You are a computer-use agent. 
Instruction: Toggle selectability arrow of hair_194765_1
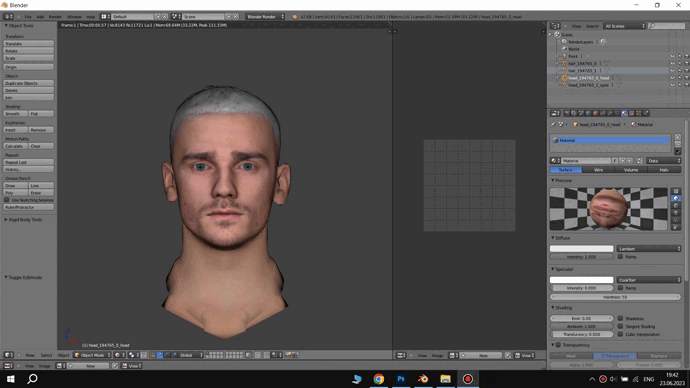click(679, 70)
